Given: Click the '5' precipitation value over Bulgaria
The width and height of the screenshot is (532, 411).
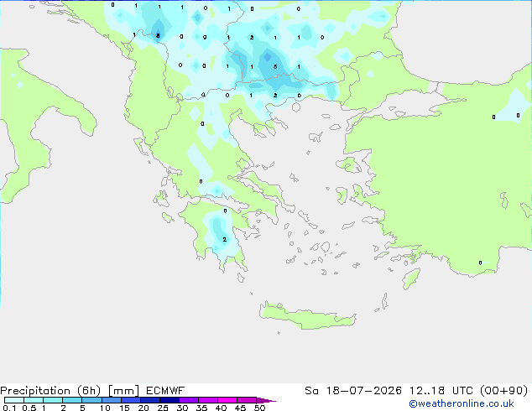Looking at the screenshot, I should click(x=275, y=67).
